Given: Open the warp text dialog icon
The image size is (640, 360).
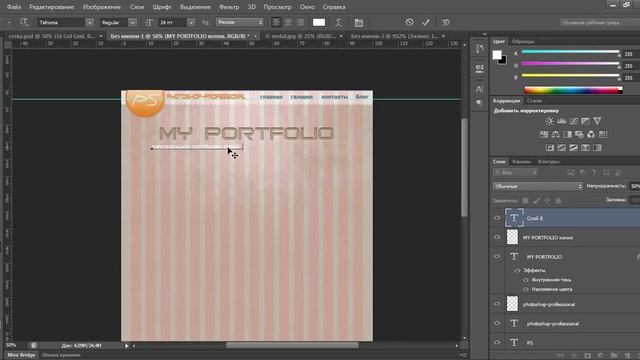Looking at the screenshot, I should pos(338,22).
